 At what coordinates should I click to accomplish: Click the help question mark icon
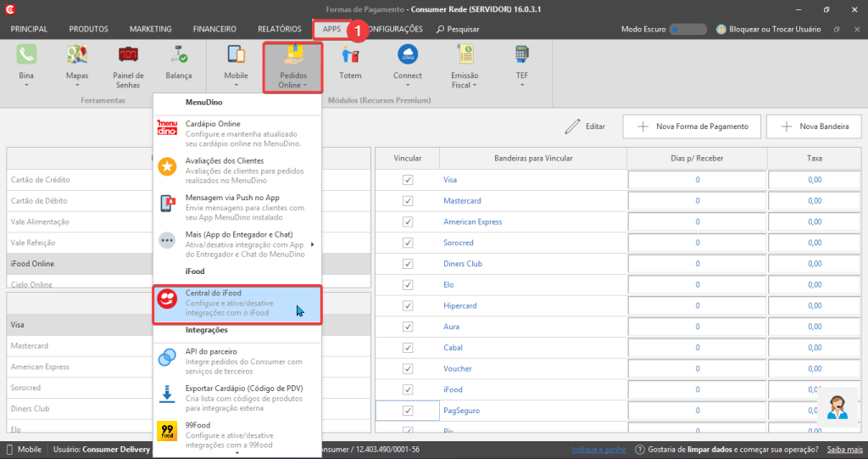point(639,450)
